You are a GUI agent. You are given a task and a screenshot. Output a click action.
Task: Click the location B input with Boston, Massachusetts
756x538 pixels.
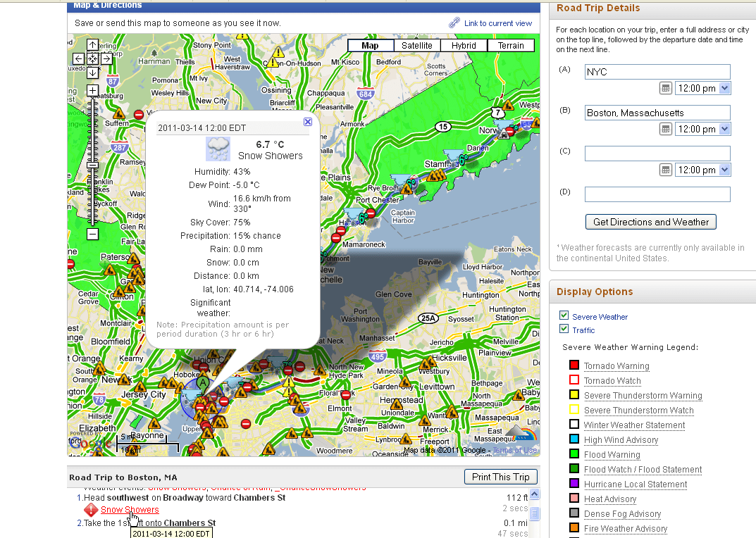tap(657, 113)
